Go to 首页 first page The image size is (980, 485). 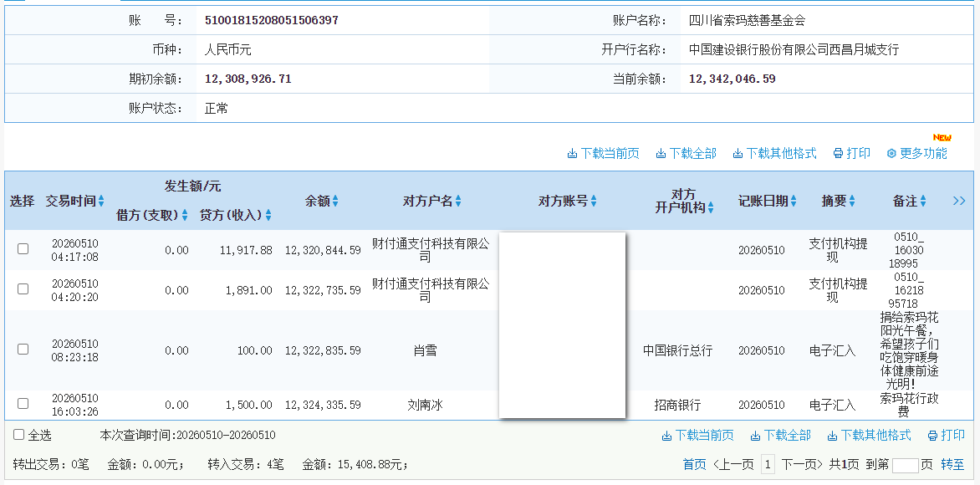(694, 464)
